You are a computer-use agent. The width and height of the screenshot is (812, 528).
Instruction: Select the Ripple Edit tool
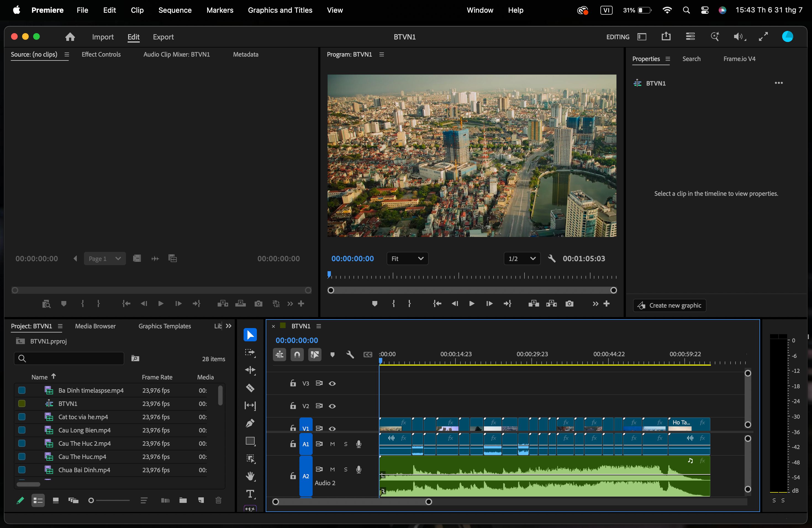tap(250, 370)
